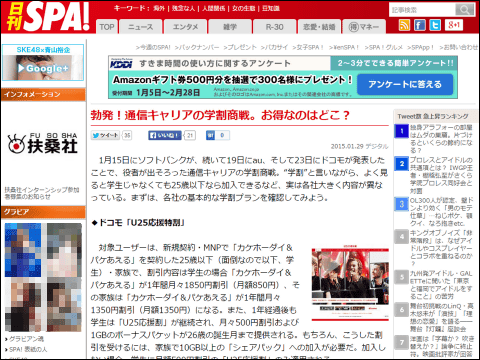Viewport: 480px width, 360px height.
Task: Open the バカサイ link
Action: [x=274, y=48]
